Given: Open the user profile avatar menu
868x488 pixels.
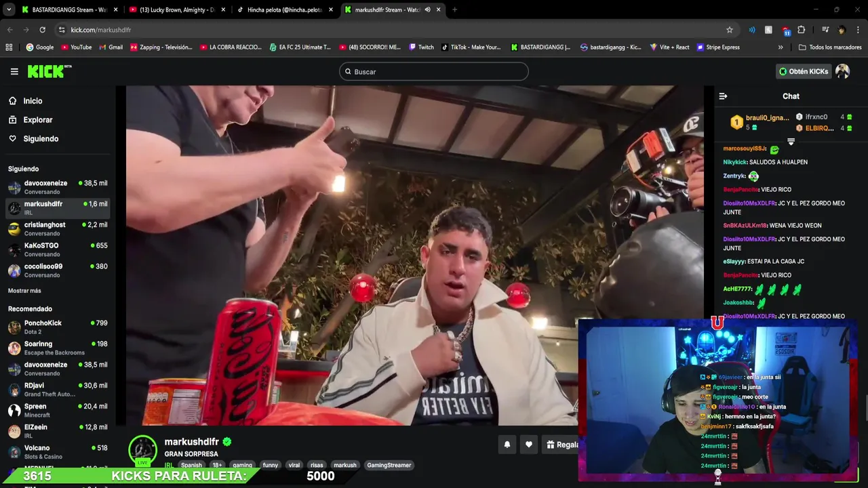Looking at the screenshot, I should pos(842,71).
